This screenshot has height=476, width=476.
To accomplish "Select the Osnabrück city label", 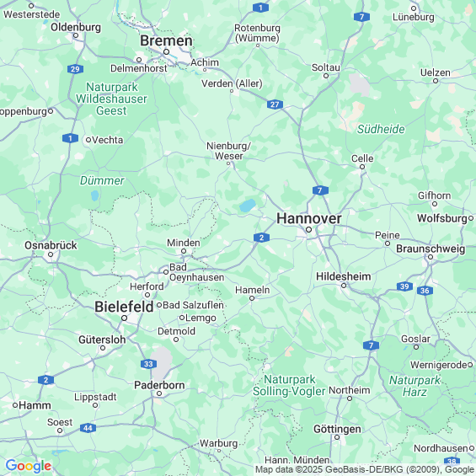I will coord(51,245).
